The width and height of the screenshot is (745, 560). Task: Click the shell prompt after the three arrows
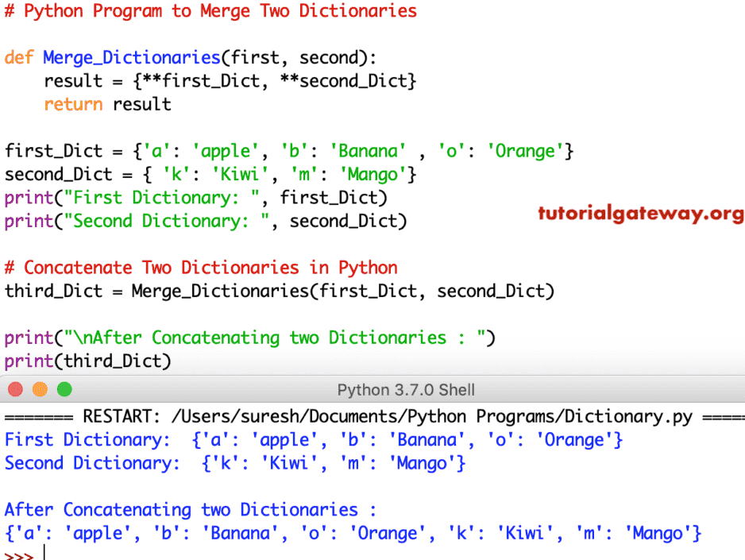click(x=20, y=551)
